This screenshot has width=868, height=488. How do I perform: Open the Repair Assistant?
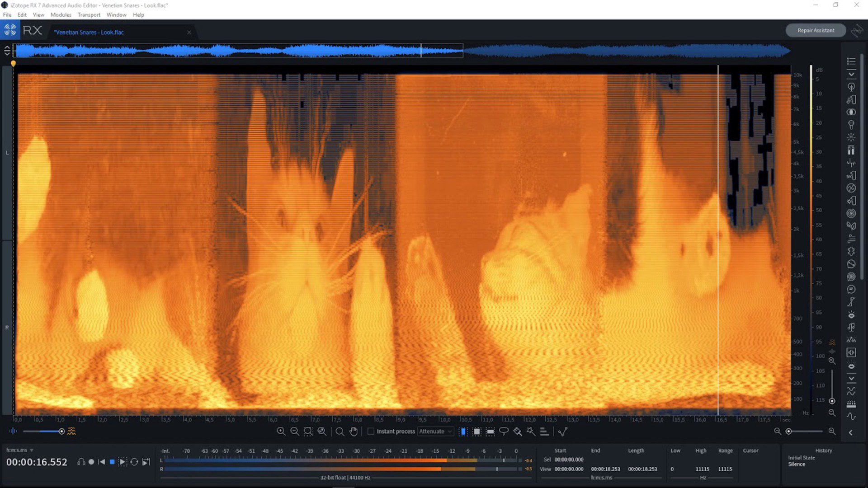(x=816, y=30)
